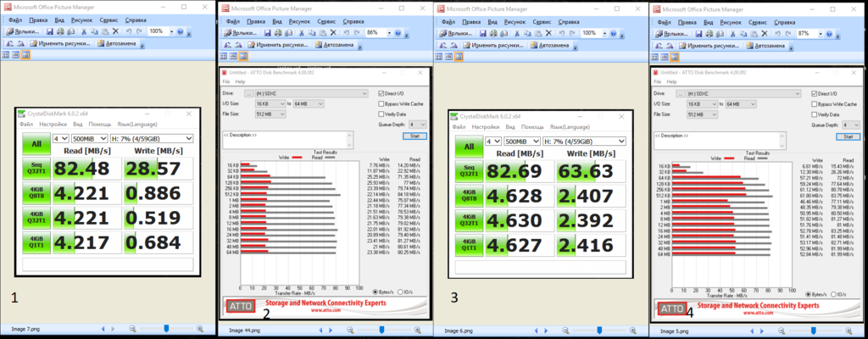This screenshot has height=339, width=868.
Task: Save picture in Image 44.png window toolbar
Action: click(267, 33)
